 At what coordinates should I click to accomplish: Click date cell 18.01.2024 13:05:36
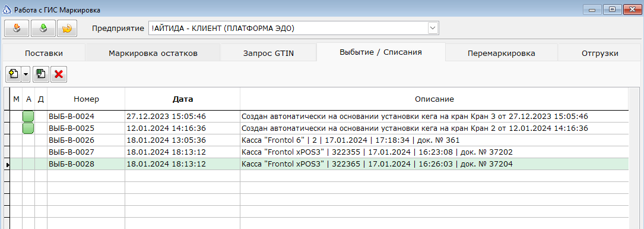[x=183, y=140]
